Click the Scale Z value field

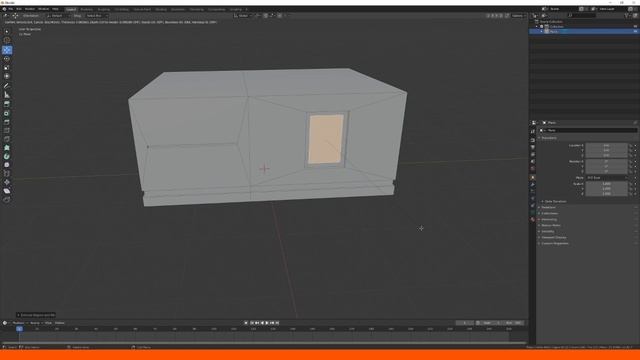(x=607, y=194)
